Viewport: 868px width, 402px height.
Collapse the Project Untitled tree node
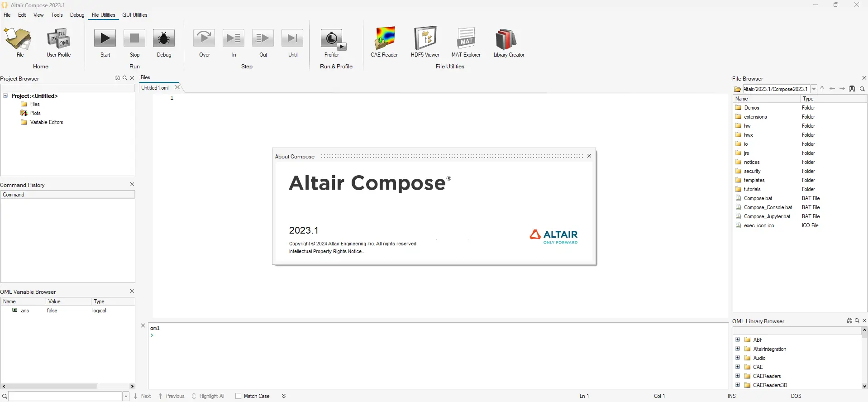pos(5,96)
